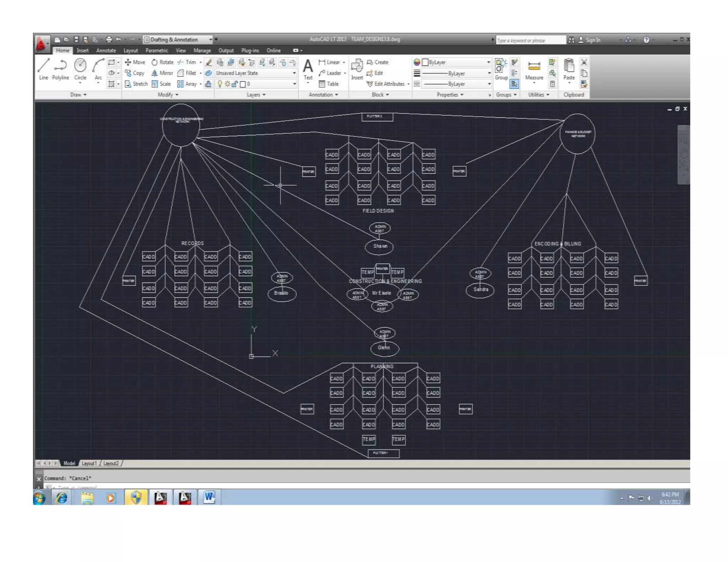This screenshot has width=728, height=562.
Task: Click the Rotate modify tool
Action: (x=162, y=62)
